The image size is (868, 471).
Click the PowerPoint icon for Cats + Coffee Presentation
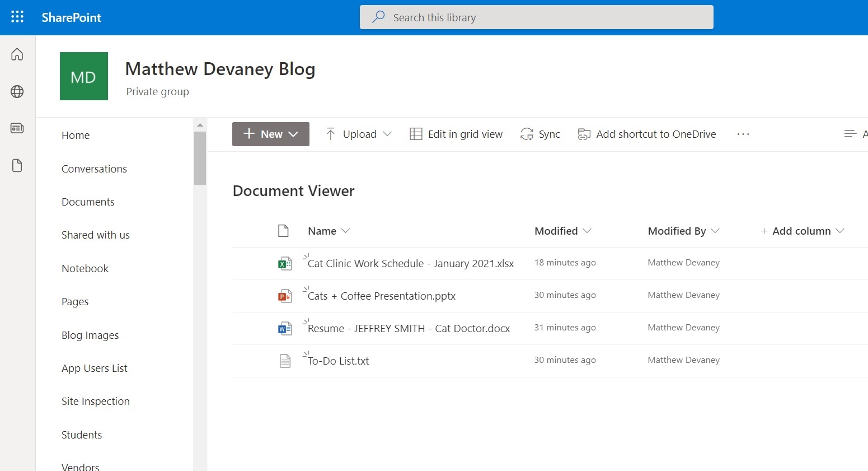point(285,296)
